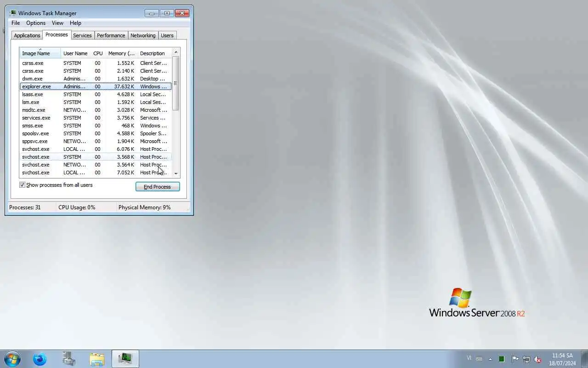Switch to the Performance tab
The height and width of the screenshot is (368, 588).
coord(111,35)
